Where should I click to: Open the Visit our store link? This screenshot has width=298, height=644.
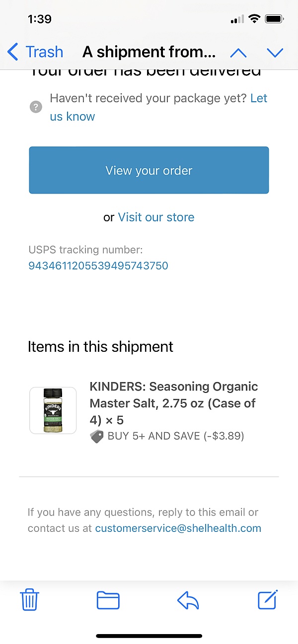[156, 217]
